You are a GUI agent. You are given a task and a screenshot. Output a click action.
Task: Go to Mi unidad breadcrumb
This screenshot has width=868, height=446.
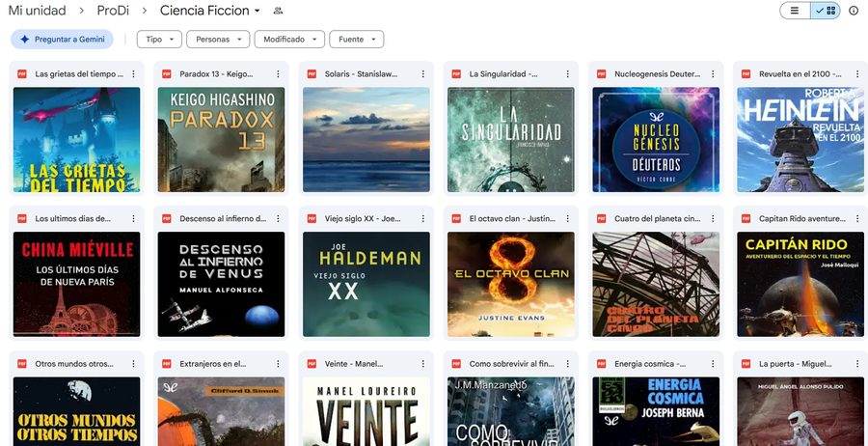coord(37,11)
